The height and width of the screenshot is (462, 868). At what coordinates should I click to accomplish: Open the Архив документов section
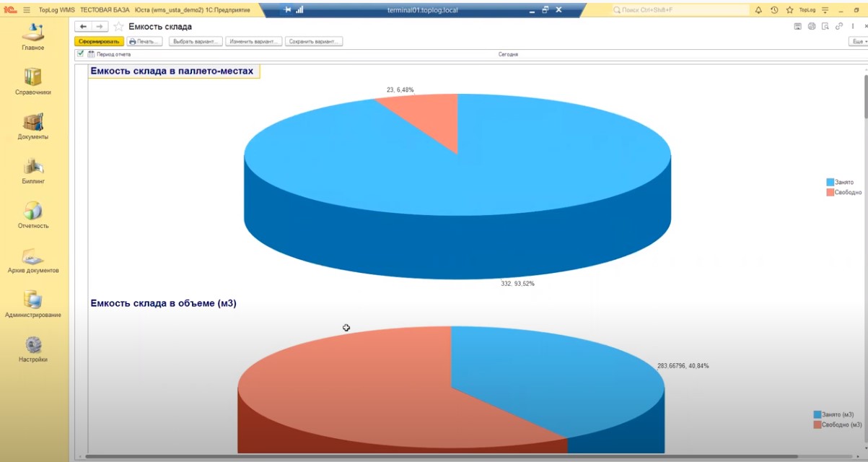click(x=32, y=261)
